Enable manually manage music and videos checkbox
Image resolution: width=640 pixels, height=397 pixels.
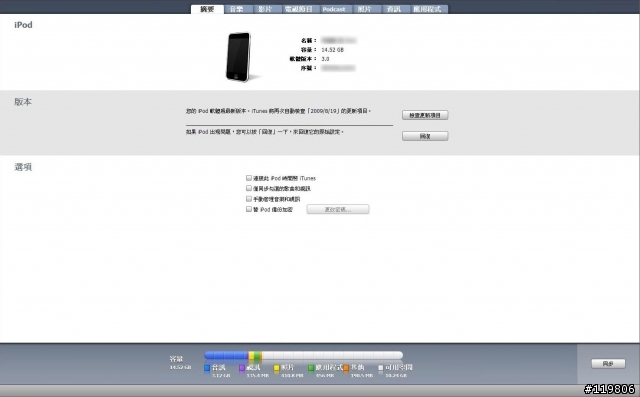pyautogui.click(x=249, y=199)
